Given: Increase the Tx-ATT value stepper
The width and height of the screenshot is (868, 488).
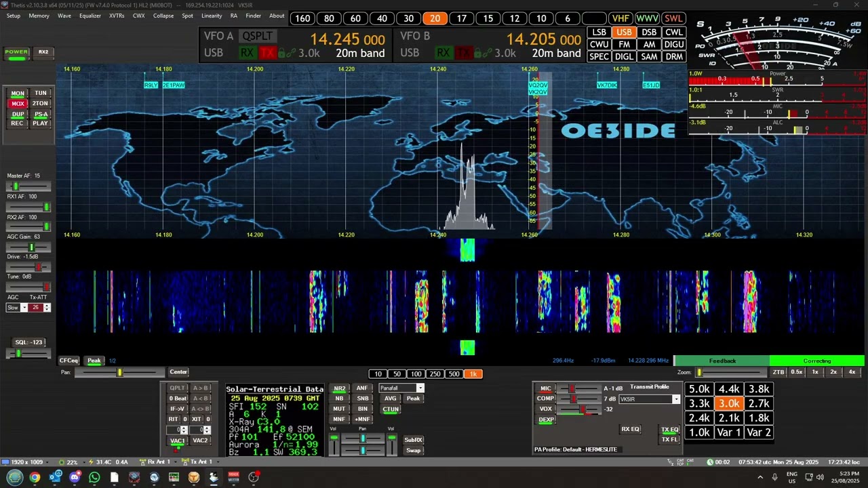Looking at the screenshot, I should (46, 306).
